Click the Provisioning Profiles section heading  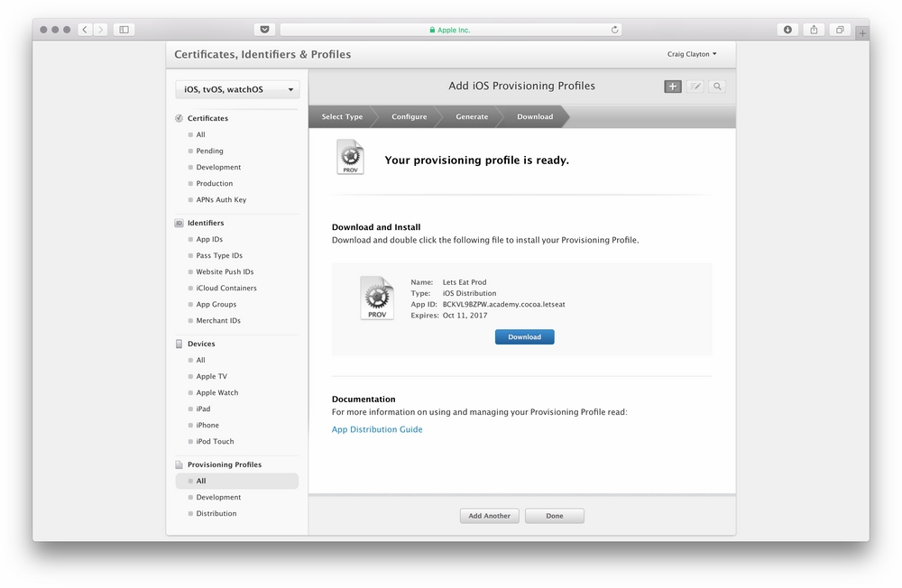[225, 464]
